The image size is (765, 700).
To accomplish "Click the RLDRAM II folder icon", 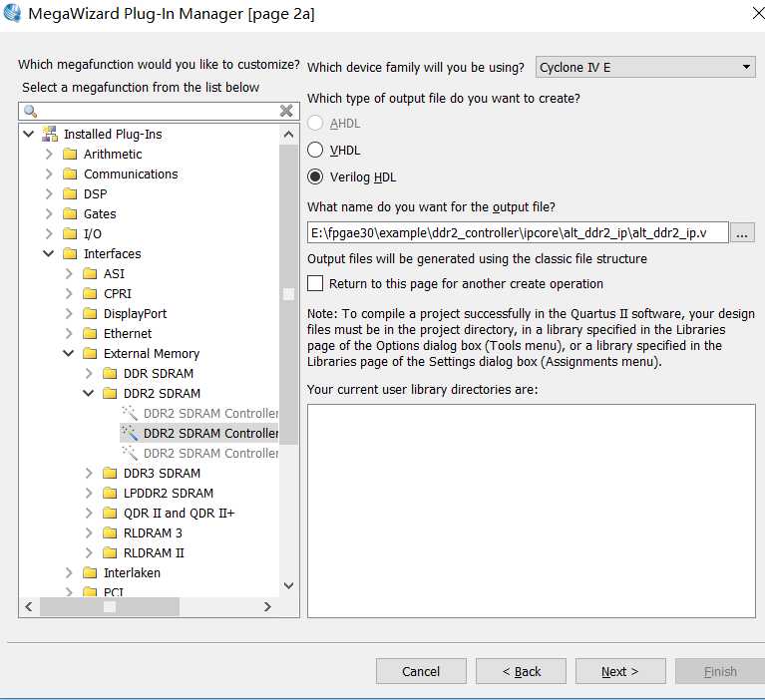I will [x=110, y=553].
